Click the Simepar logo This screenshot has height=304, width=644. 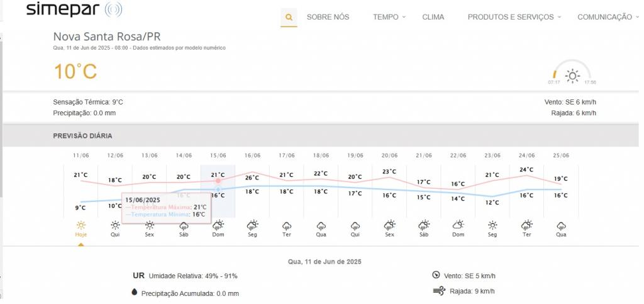[74, 10]
